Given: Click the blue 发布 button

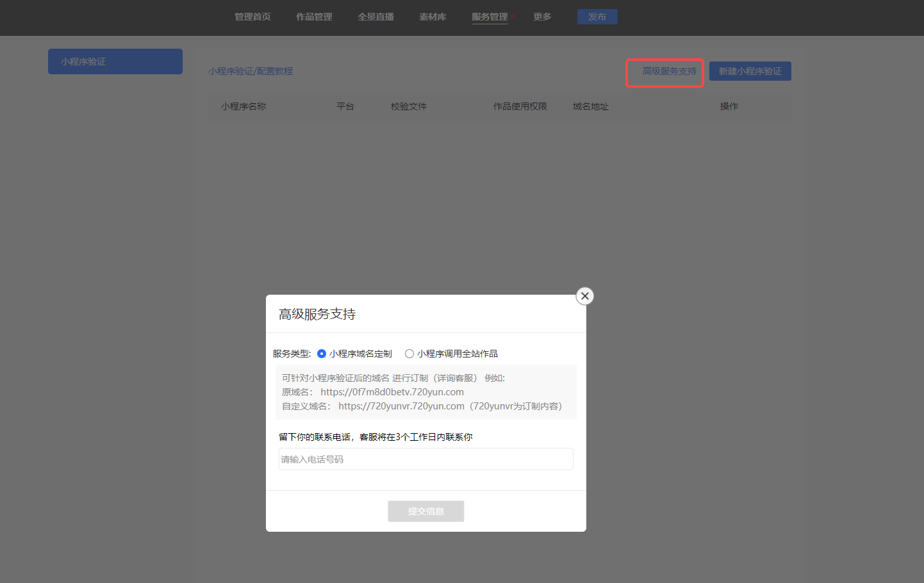Looking at the screenshot, I should pos(597,17).
